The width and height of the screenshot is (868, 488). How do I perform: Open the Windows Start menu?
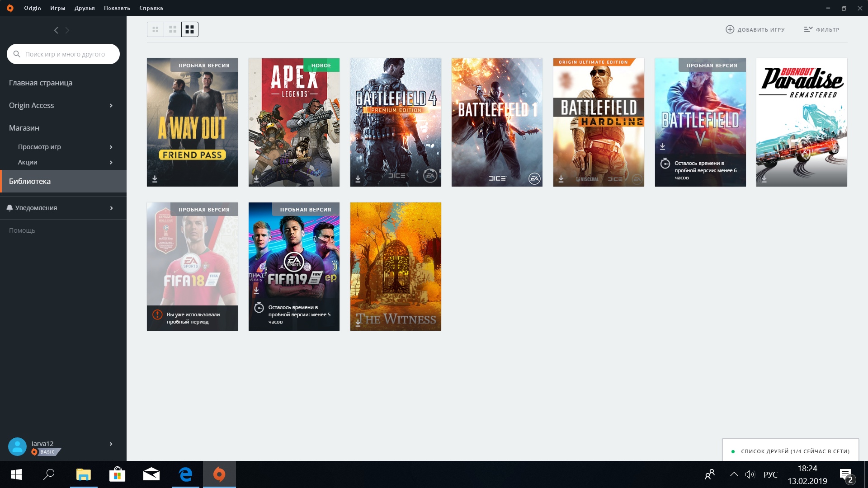[x=16, y=474]
